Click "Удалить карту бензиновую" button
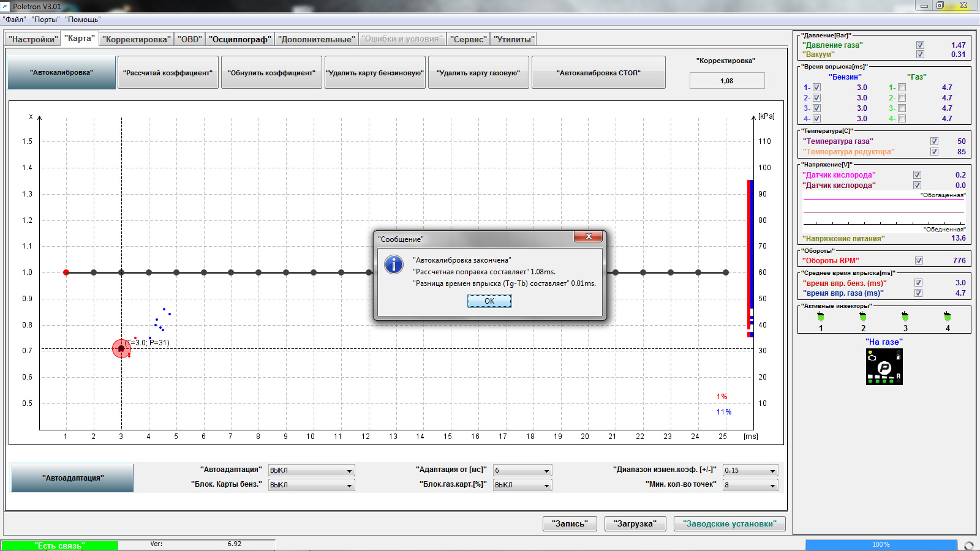Image resolution: width=980 pixels, height=551 pixels. [375, 72]
